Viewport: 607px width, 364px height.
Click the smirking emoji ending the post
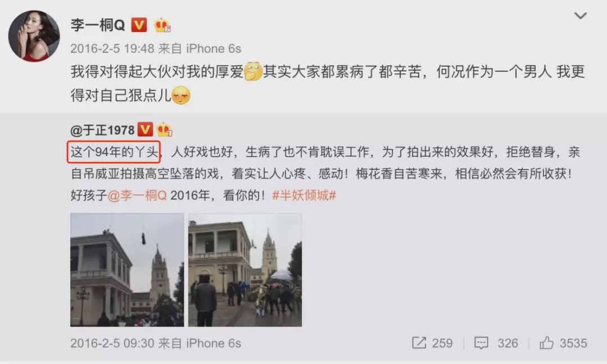click(181, 95)
